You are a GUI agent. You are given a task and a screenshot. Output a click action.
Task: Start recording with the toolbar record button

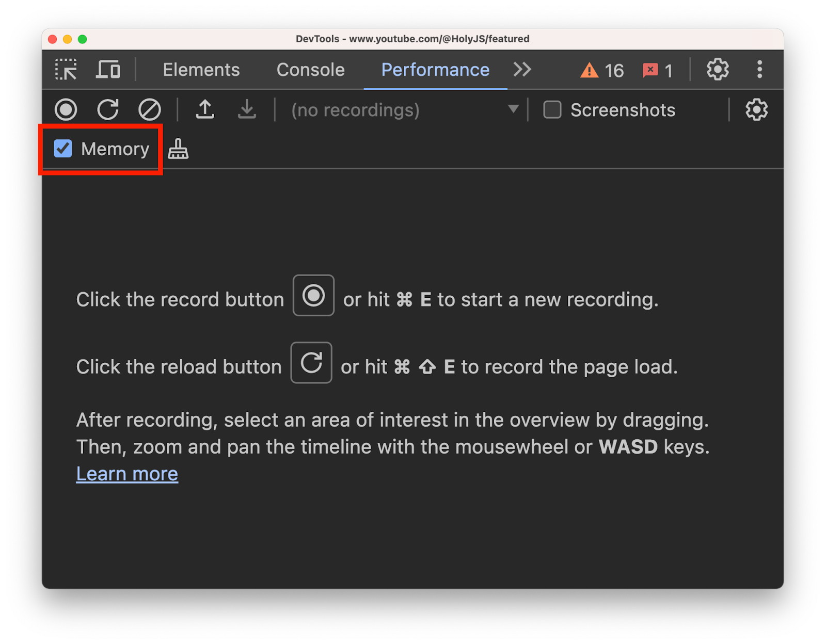pos(66,110)
